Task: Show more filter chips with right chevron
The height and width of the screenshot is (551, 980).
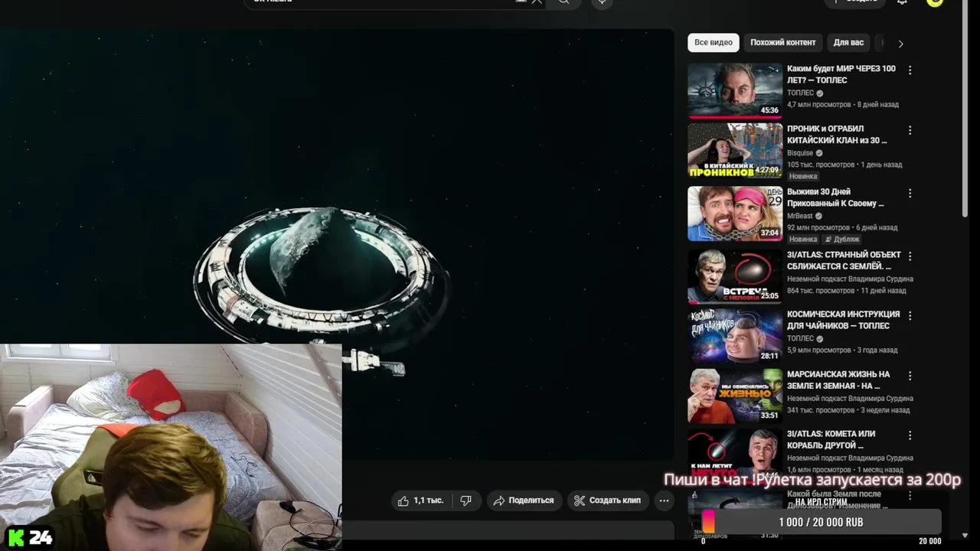Action: click(x=900, y=44)
